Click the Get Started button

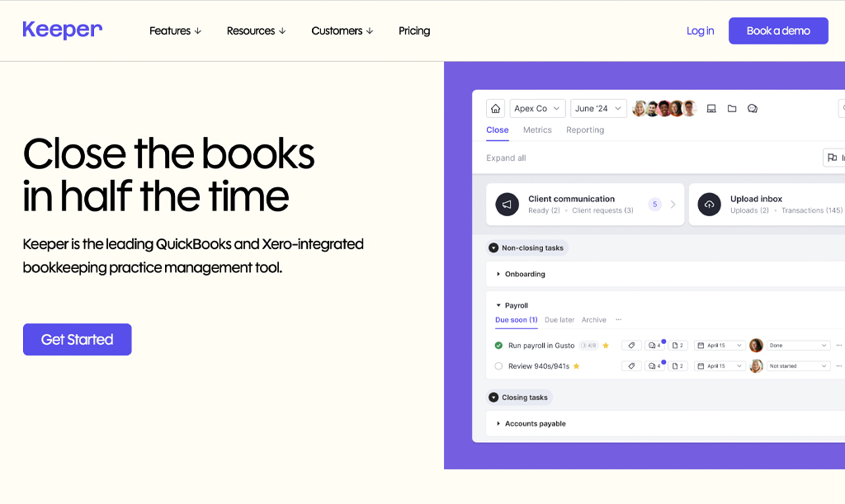(x=78, y=340)
